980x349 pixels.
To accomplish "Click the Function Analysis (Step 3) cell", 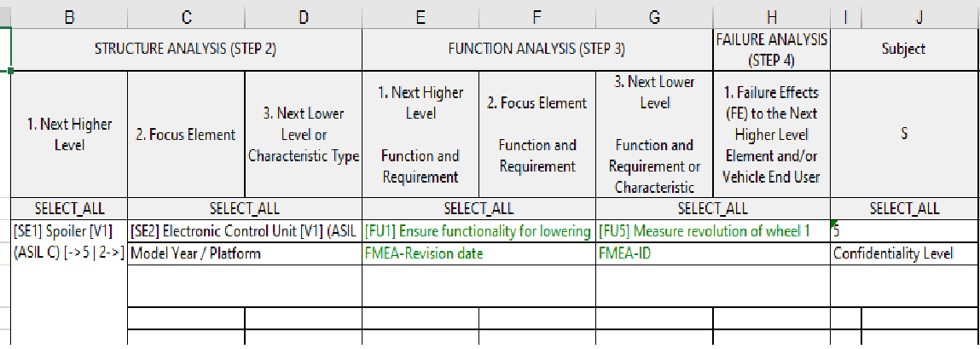I will (x=537, y=49).
